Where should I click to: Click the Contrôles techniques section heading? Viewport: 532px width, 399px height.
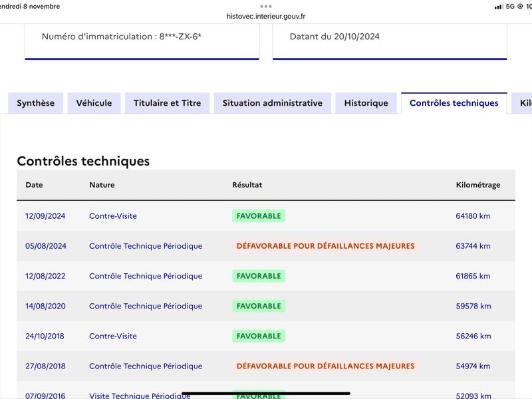click(x=83, y=161)
